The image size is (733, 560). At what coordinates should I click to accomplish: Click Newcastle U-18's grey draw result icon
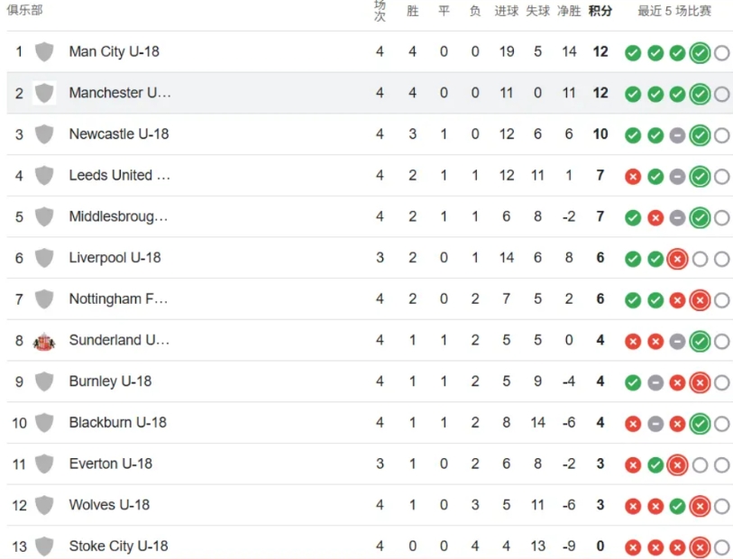(x=677, y=135)
